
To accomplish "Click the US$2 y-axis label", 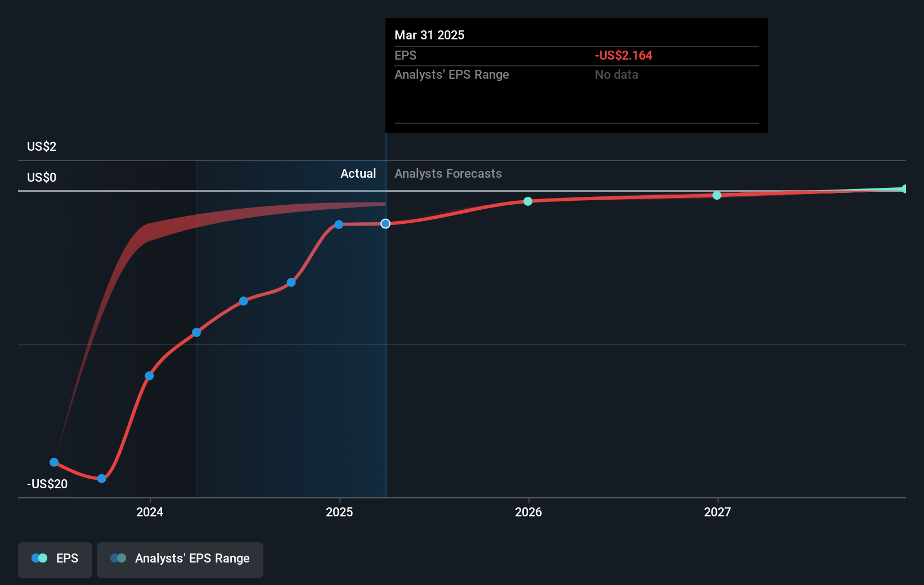I will pos(42,146).
